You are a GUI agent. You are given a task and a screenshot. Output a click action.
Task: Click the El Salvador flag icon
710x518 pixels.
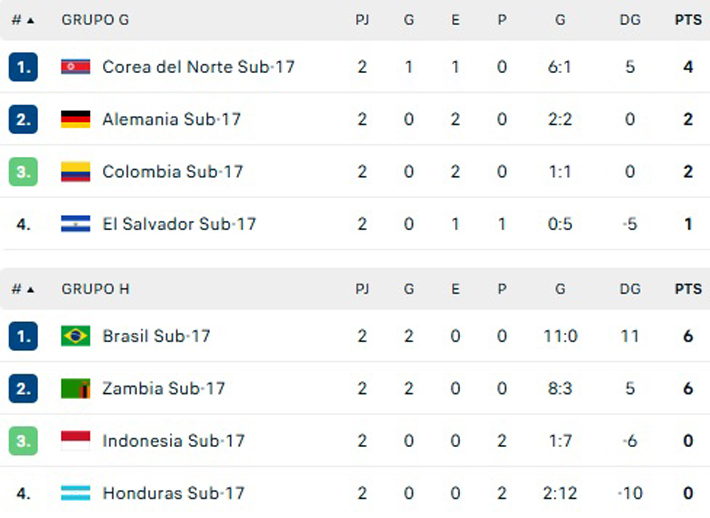click(x=75, y=224)
